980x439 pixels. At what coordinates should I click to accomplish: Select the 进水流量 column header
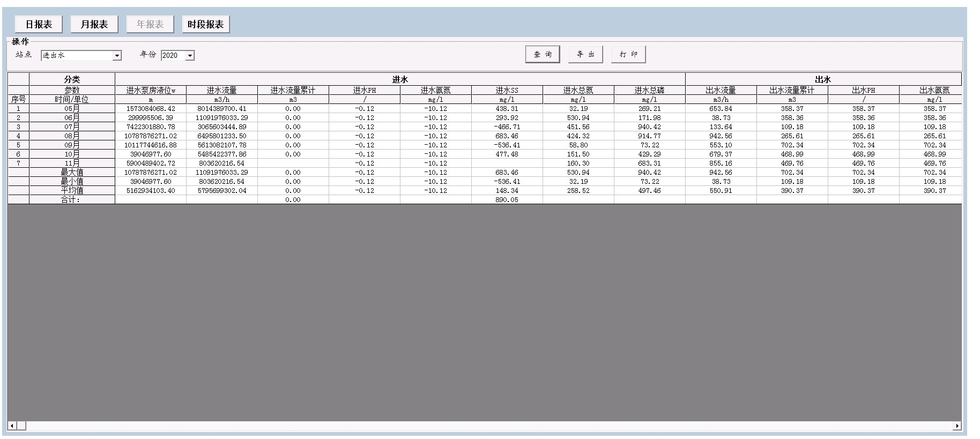222,90
